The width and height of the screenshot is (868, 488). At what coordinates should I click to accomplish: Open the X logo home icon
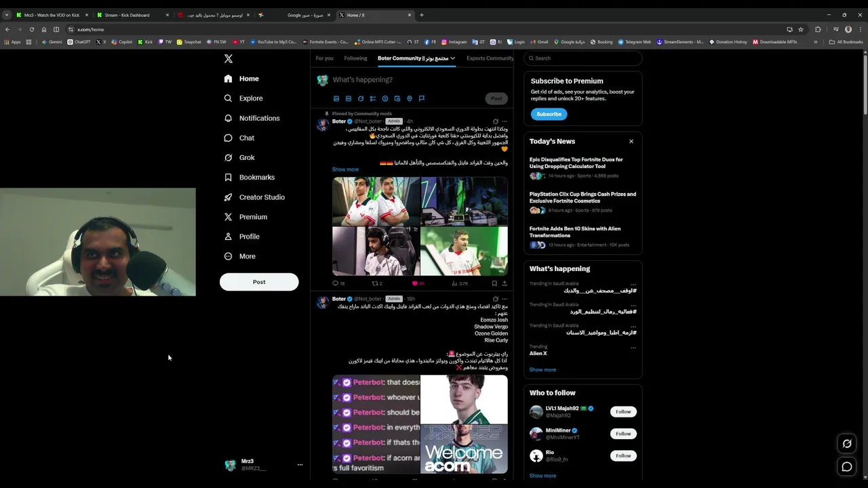[229, 59]
